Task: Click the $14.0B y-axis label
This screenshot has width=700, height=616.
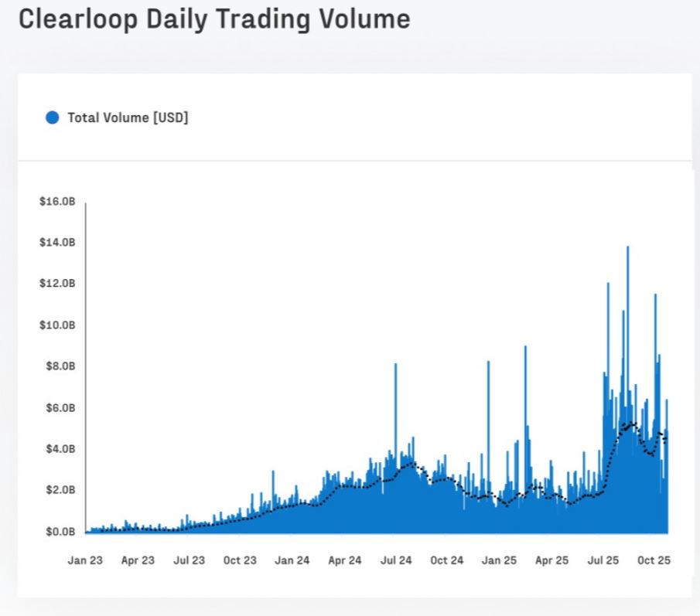Action: [57, 243]
